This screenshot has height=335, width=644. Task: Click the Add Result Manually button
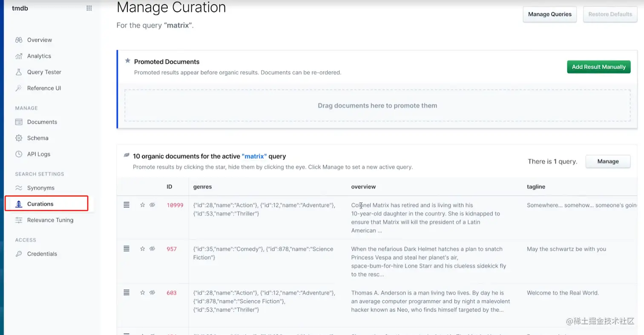(x=598, y=67)
